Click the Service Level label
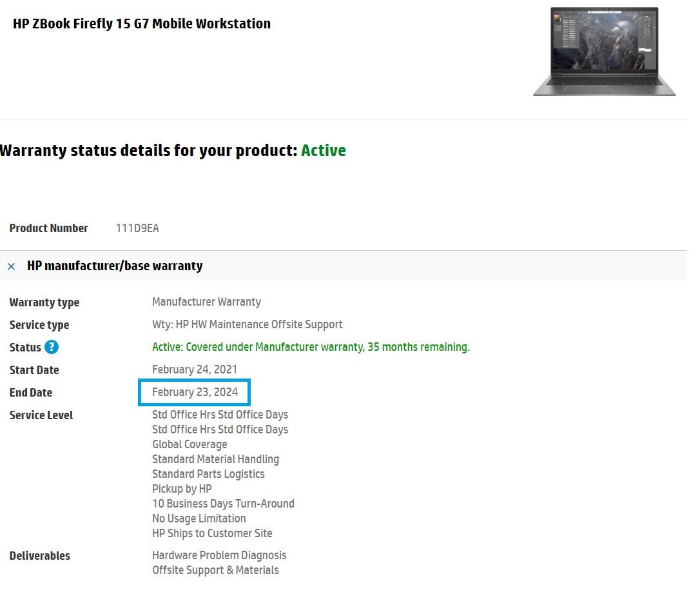 (41, 415)
